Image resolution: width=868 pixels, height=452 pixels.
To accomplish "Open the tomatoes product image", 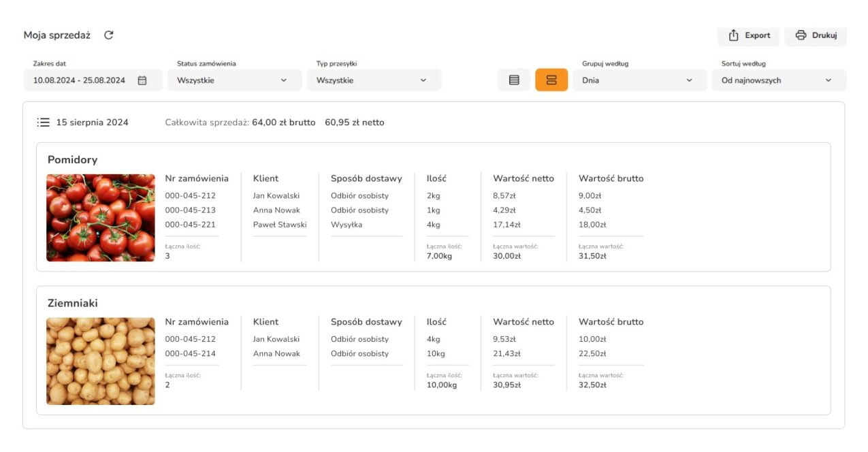I will (101, 218).
